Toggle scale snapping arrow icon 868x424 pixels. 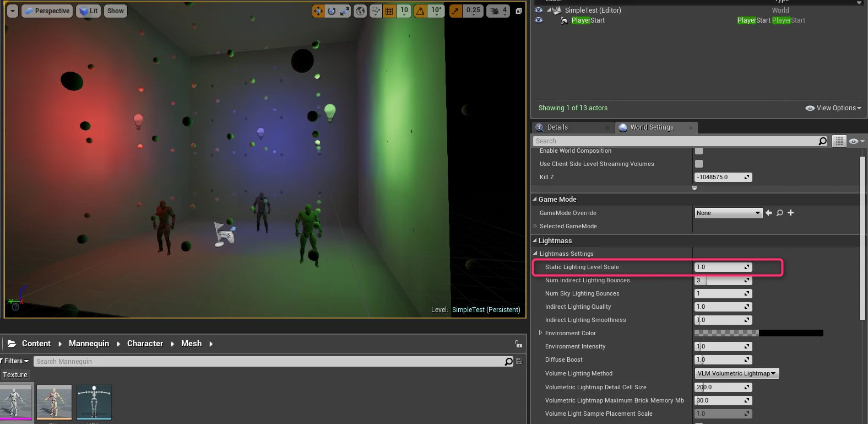pyautogui.click(x=455, y=11)
